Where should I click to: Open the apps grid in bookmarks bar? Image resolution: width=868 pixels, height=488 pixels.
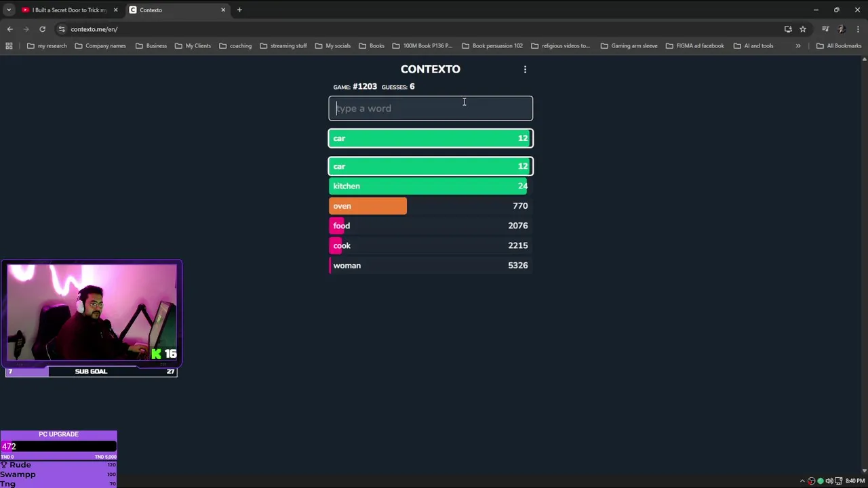click(x=9, y=46)
